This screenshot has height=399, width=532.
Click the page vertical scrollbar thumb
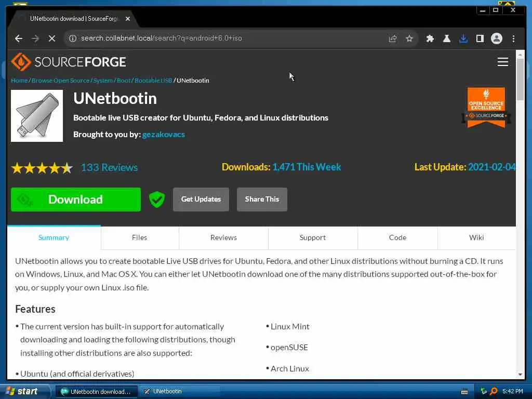520,79
